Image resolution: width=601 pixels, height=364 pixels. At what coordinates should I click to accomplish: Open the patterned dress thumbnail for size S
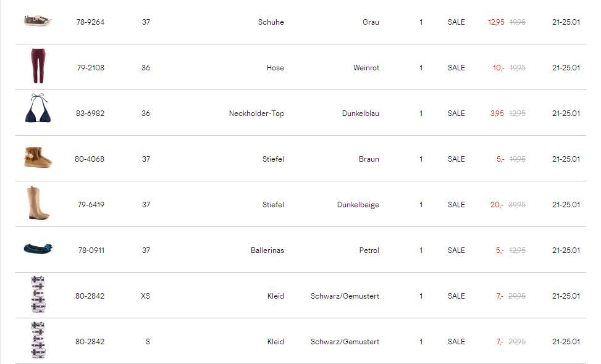(38, 341)
